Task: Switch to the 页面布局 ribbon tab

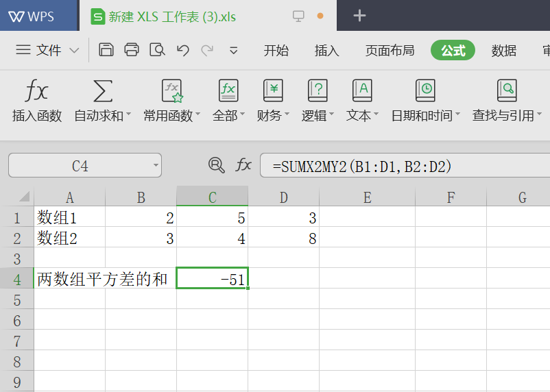Action: click(x=390, y=51)
